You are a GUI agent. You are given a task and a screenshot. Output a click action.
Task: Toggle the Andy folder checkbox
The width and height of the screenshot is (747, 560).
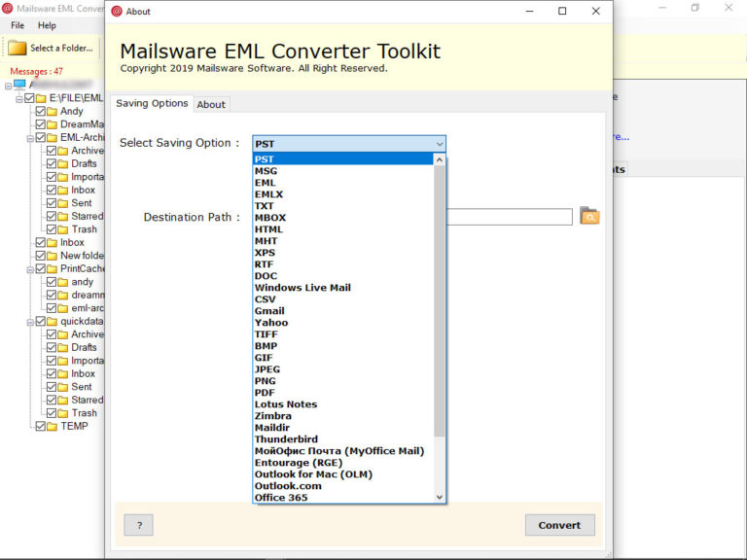click(41, 112)
